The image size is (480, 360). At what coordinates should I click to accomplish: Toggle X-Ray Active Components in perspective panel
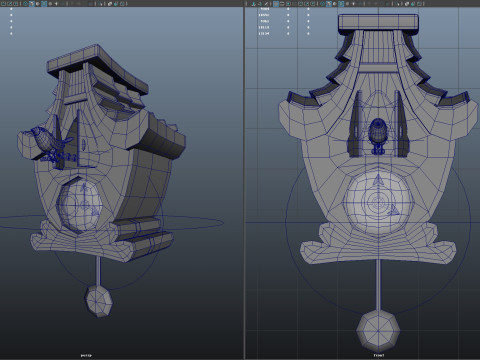[x=115, y=4]
